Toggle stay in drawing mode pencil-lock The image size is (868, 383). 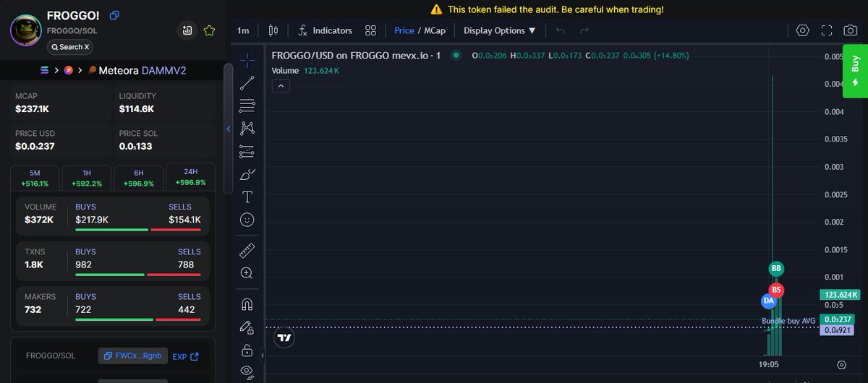pyautogui.click(x=247, y=327)
